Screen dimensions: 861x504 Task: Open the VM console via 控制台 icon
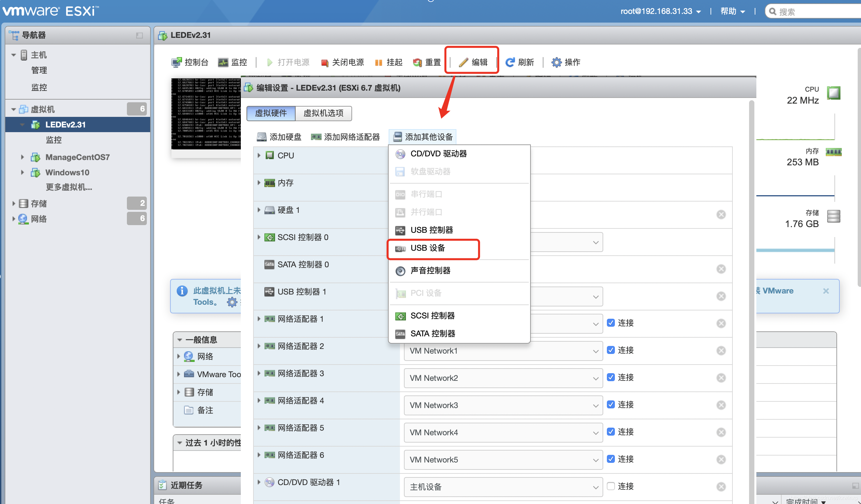click(176, 62)
